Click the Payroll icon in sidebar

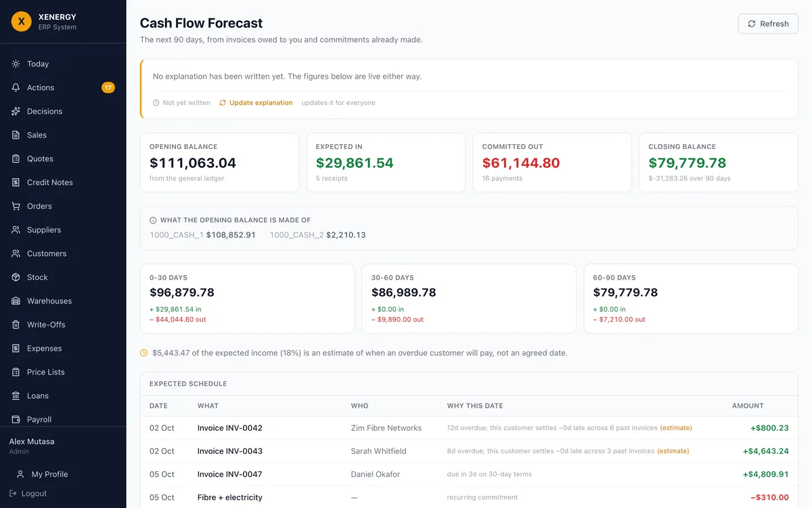16,419
